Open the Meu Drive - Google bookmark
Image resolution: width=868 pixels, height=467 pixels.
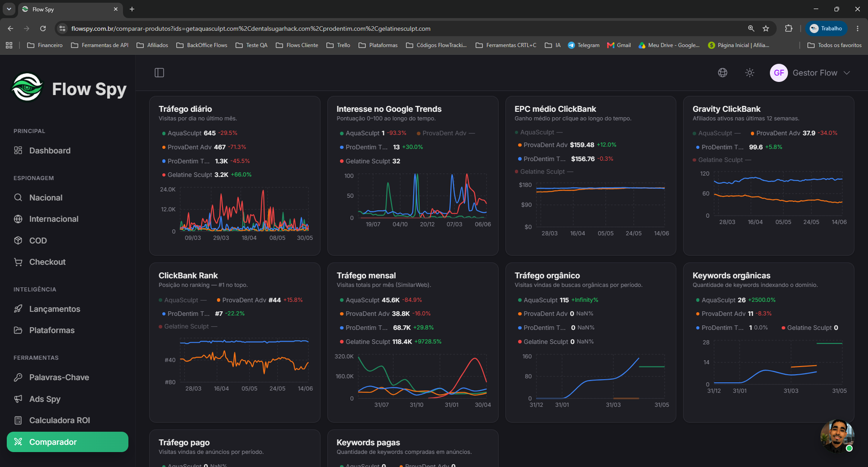tap(669, 45)
